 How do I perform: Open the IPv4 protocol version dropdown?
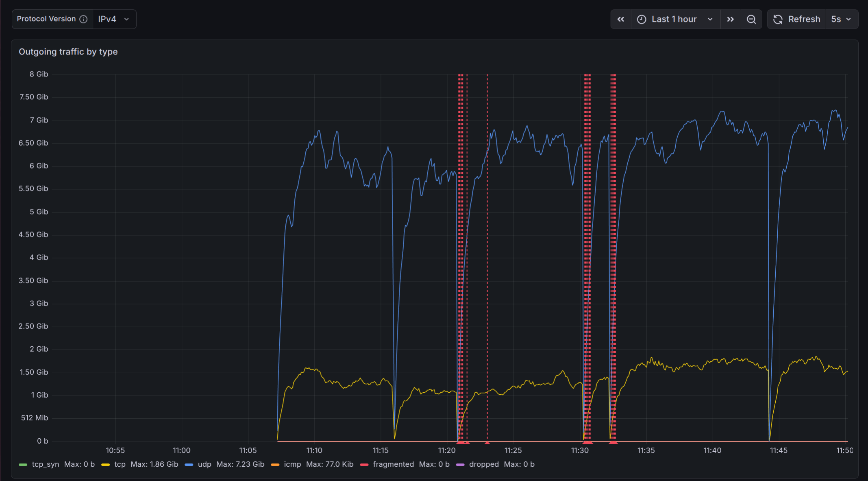click(114, 19)
